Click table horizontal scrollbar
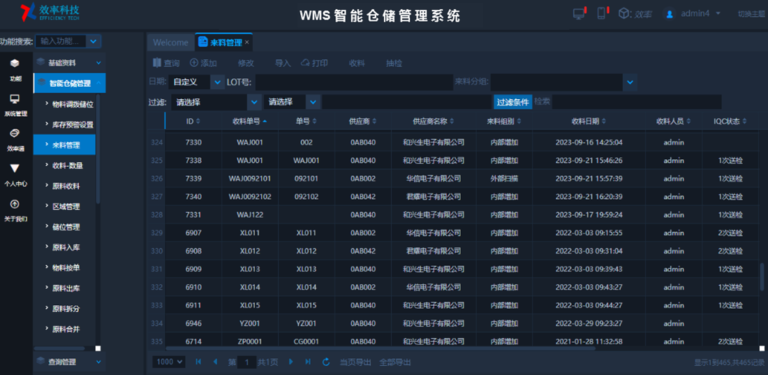768x375 pixels. (380, 348)
